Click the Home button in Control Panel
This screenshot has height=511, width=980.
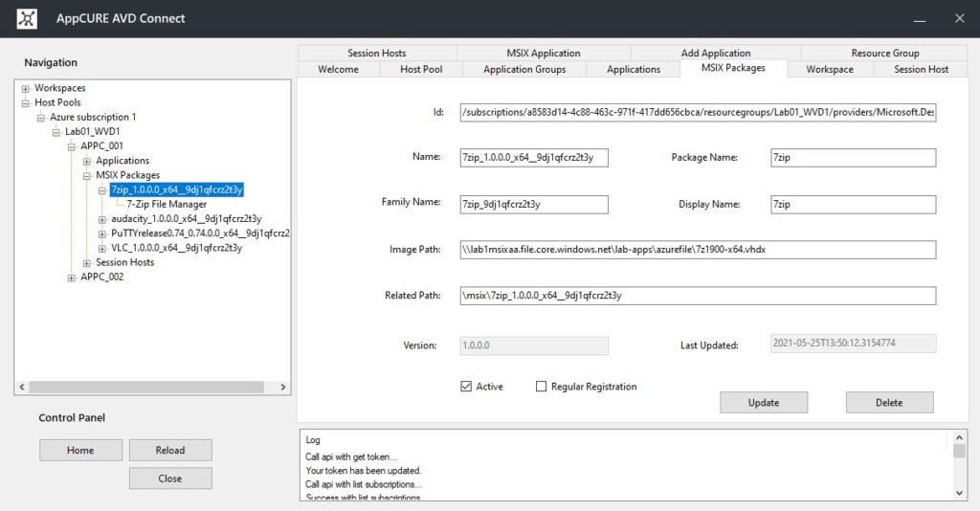coord(80,451)
